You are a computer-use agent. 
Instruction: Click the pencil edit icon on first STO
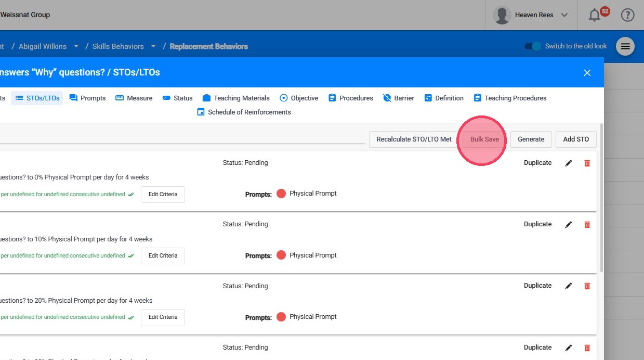tap(569, 163)
